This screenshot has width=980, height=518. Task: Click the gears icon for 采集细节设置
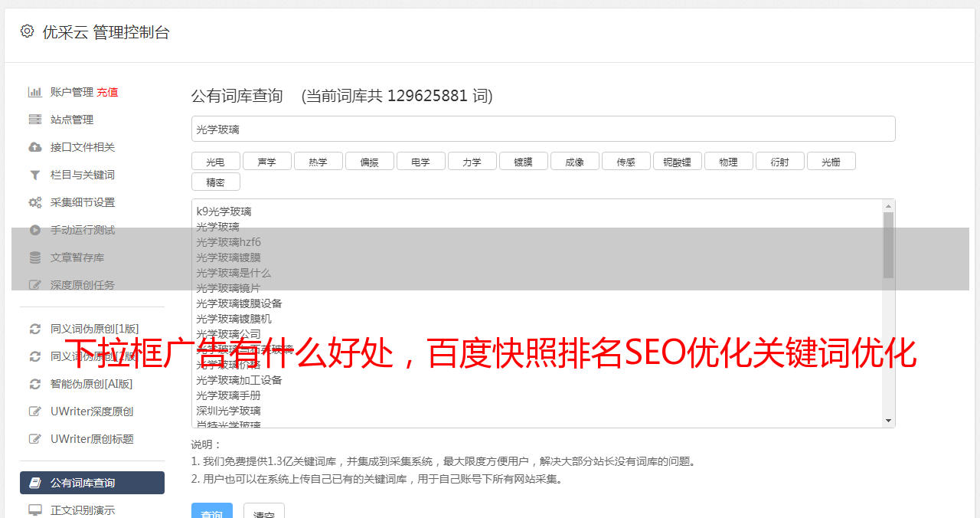coord(34,202)
